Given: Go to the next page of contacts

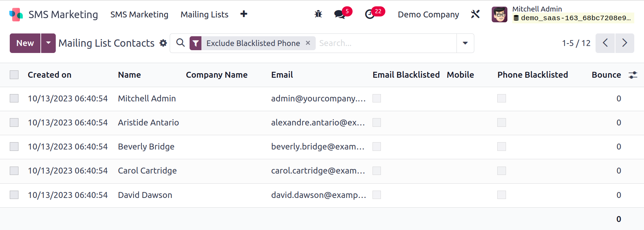Looking at the screenshot, I should click(x=624, y=43).
